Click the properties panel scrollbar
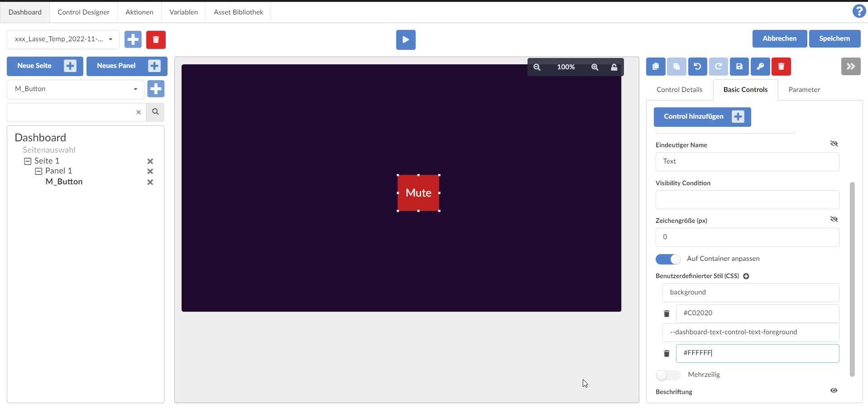Image resolution: width=868 pixels, height=409 pixels. 852,279
